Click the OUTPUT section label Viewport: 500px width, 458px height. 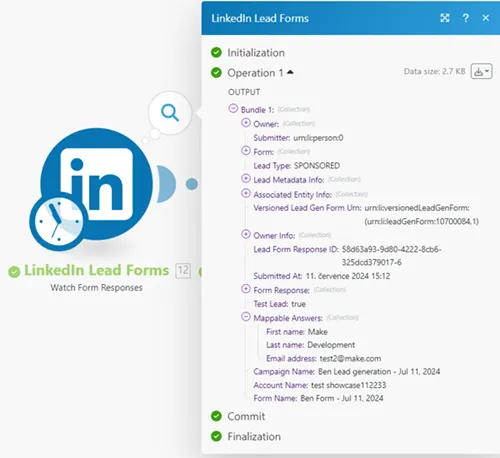coord(244,92)
